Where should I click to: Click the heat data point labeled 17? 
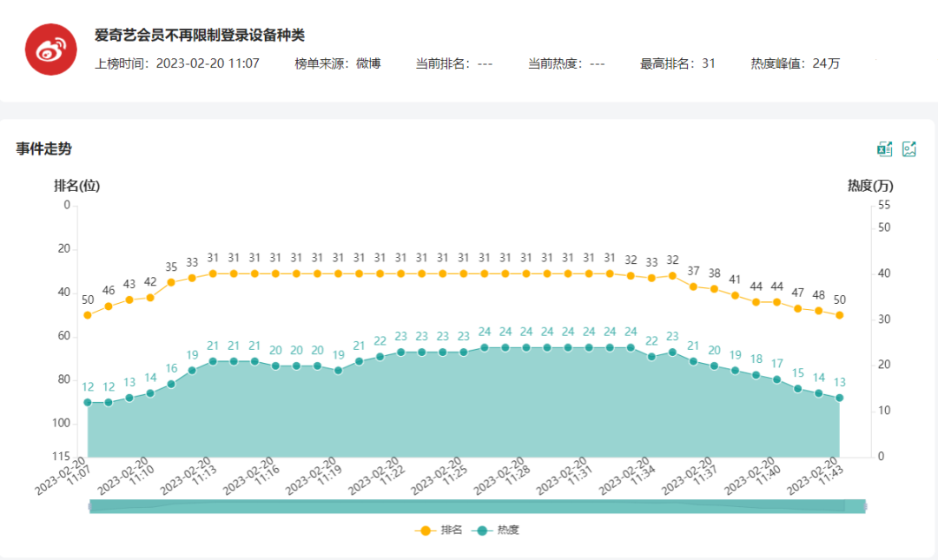776,379
